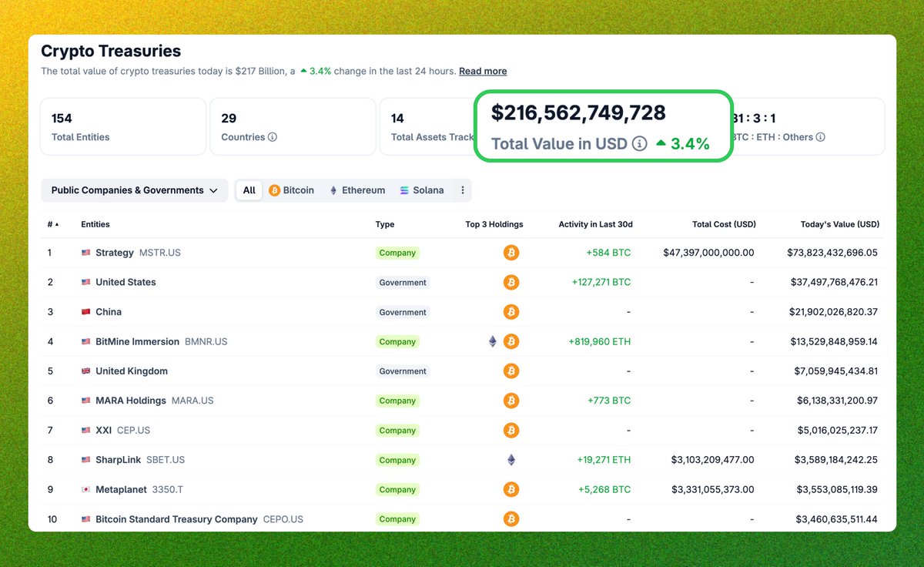Viewport: 924px width, 567px height.
Task: Click the Activity in Last 30d header
Action: pos(595,224)
